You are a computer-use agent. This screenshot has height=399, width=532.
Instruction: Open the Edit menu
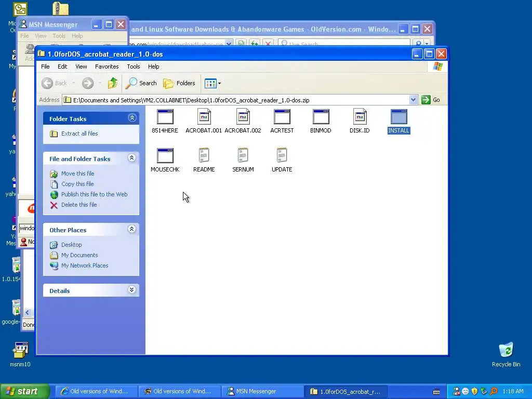tap(62, 66)
